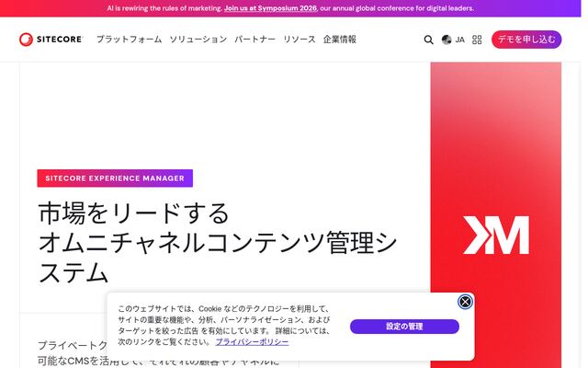
Task: Click the 設定の管理 cookie button
Action: pyautogui.click(x=404, y=327)
